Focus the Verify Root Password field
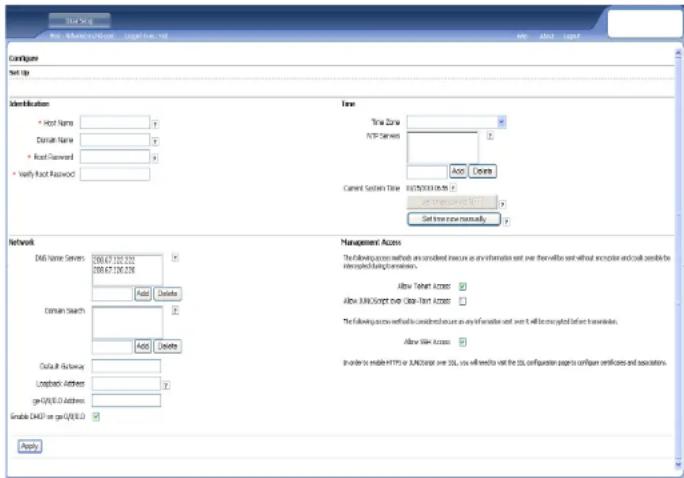 click(115, 174)
